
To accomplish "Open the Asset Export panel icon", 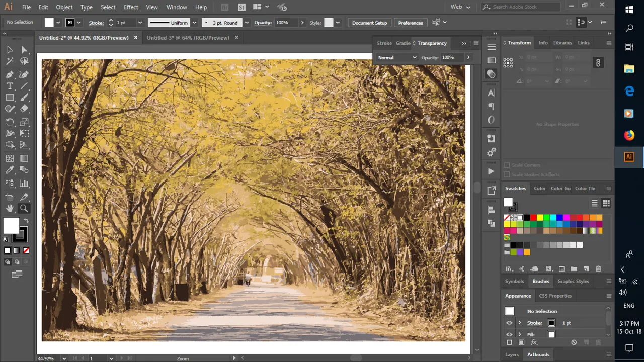I will click(x=492, y=190).
